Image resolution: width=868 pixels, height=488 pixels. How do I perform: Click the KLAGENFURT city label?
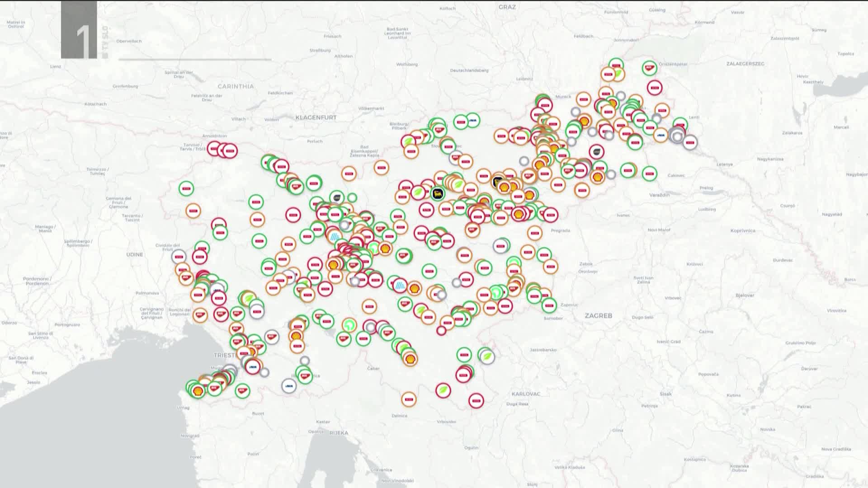[316, 117]
